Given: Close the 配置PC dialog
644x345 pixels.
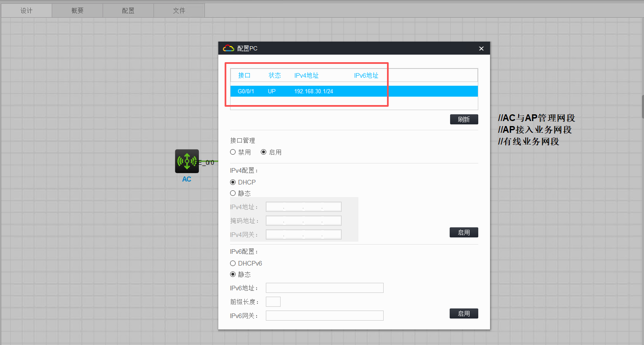Looking at the screenshot, I should 481,48.
